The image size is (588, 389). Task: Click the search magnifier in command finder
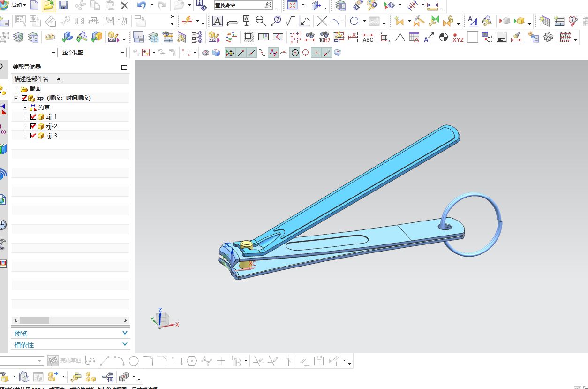[268, 6]
